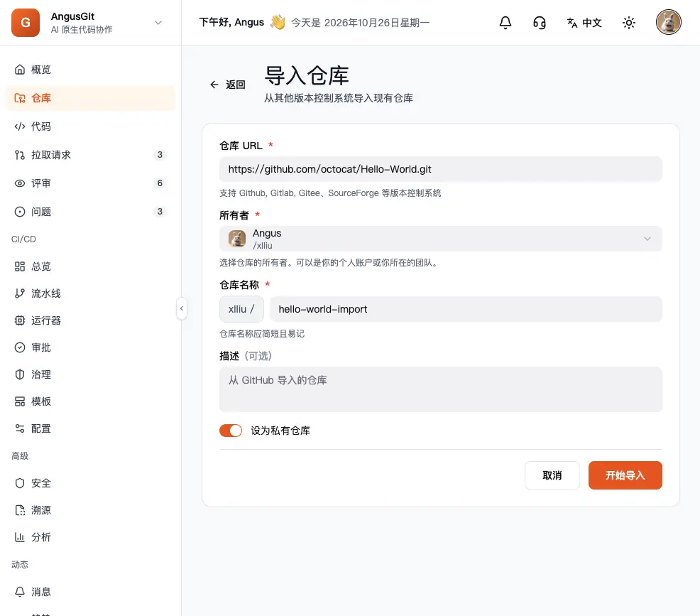Click the owner Angus avatar thumbnail
The height and width of the screenshot is (616, 700).
tap(237, 239)
